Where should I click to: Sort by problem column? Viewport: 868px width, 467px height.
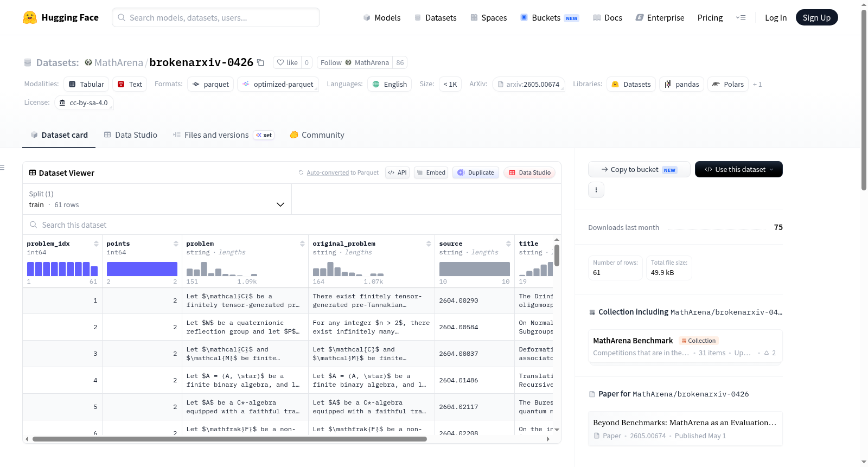click(x=302, y=244)
